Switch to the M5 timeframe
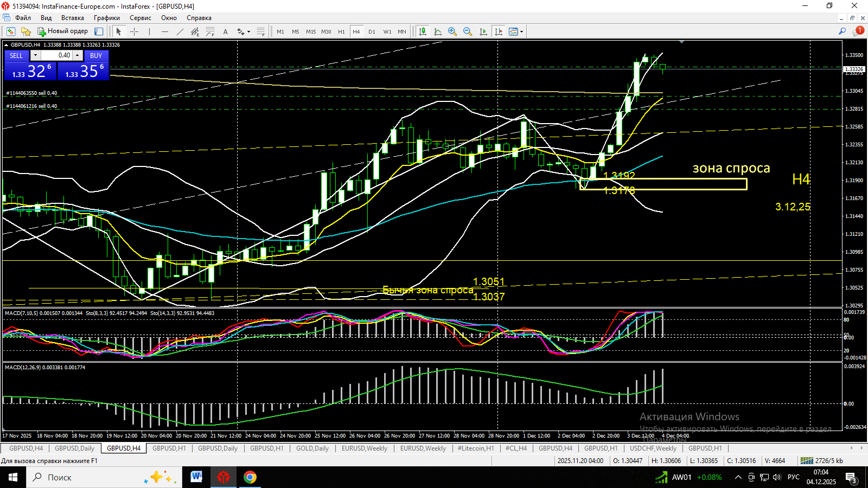The height and width of the screenshot is (488, 868). coord(296,31)
